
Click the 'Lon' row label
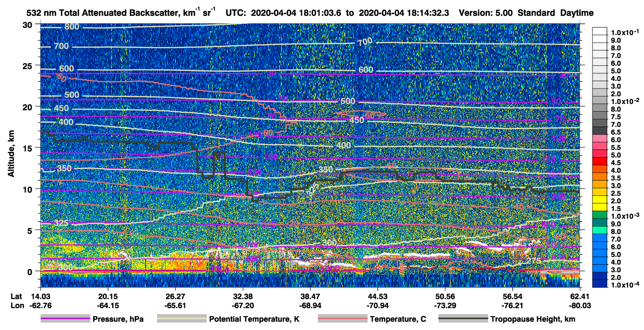17,306
